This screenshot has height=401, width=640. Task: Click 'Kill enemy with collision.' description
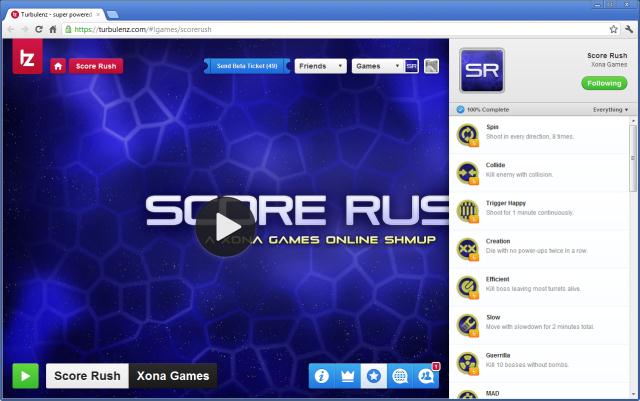point(519,174)
